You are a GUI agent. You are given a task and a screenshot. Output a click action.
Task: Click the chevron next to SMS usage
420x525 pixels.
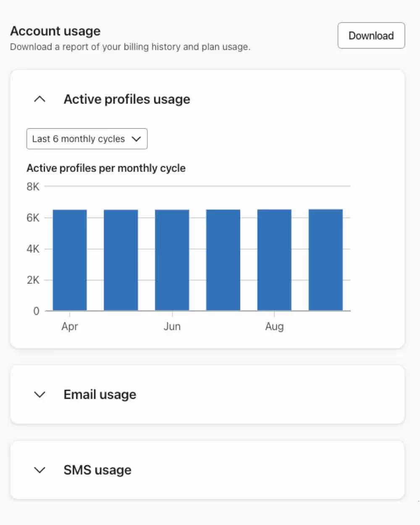tap(39, 470)
